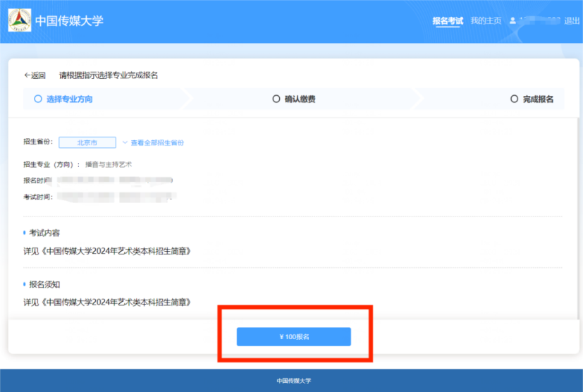Viewport: 583px width, 392px height.
Task: Click the 中国传媒大学 header title
Action: pos(69,21)
